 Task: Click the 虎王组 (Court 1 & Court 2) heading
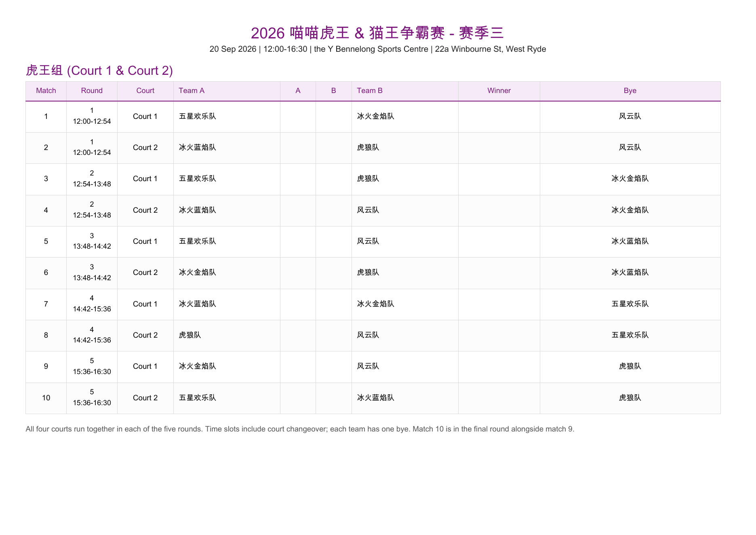pos(99,70)
